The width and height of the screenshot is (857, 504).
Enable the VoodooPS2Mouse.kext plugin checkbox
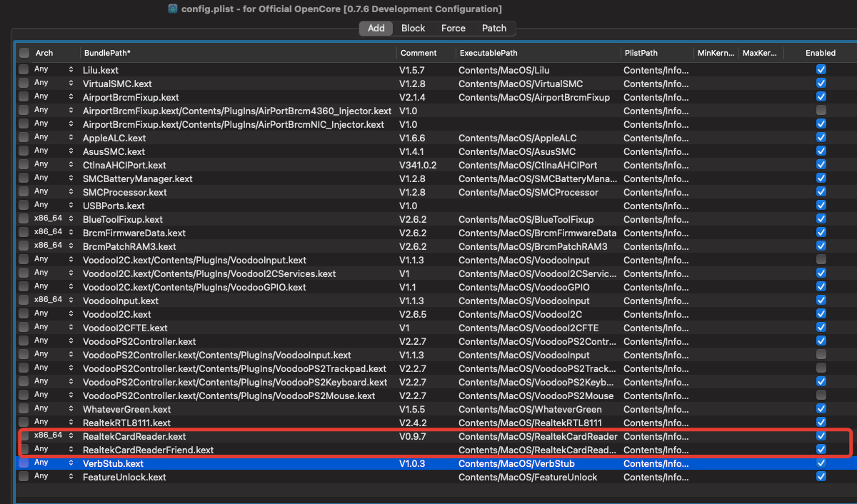click(821, 395)
